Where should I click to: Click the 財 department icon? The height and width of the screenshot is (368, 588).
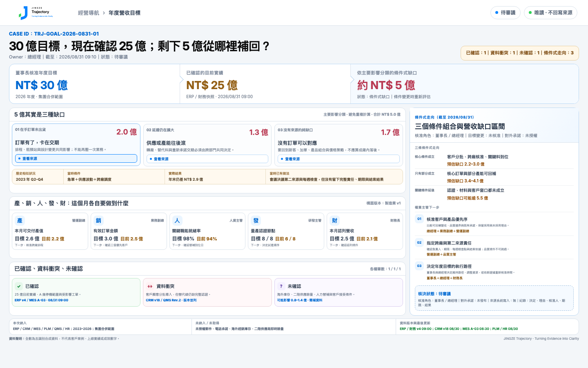point(335,220)
